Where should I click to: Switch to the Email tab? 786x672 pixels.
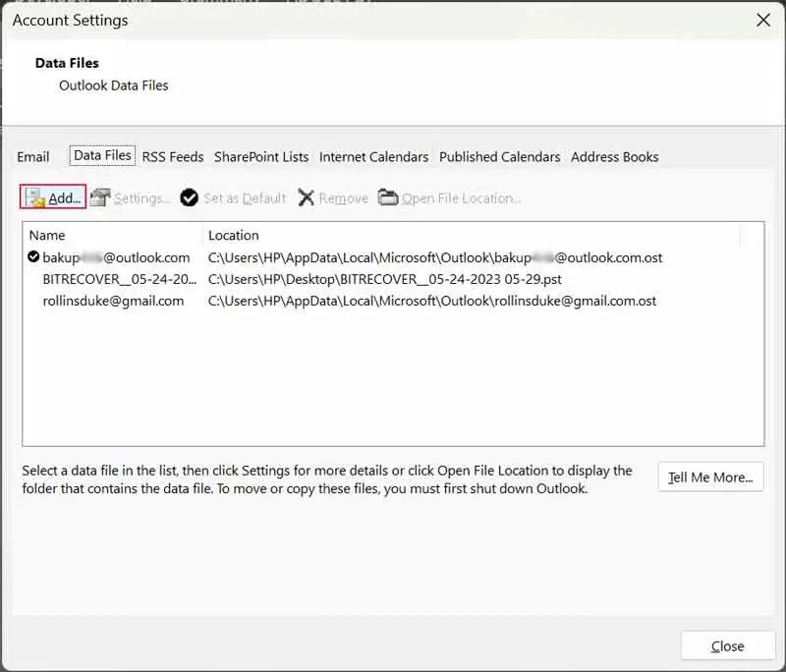coord(33,157)
